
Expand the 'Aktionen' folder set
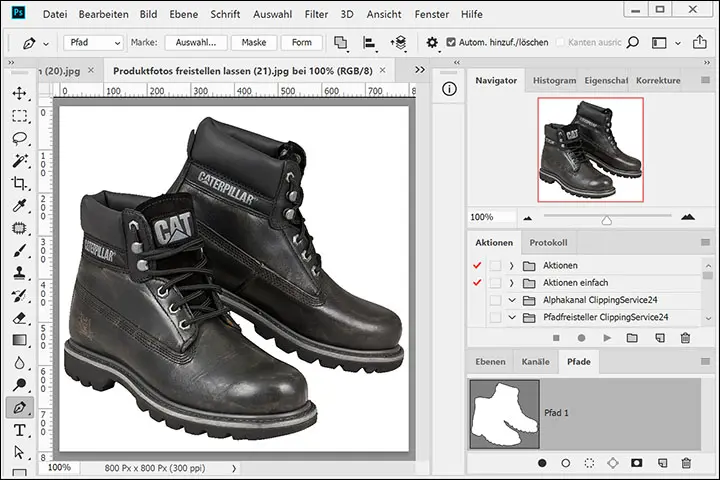point(511,265)
